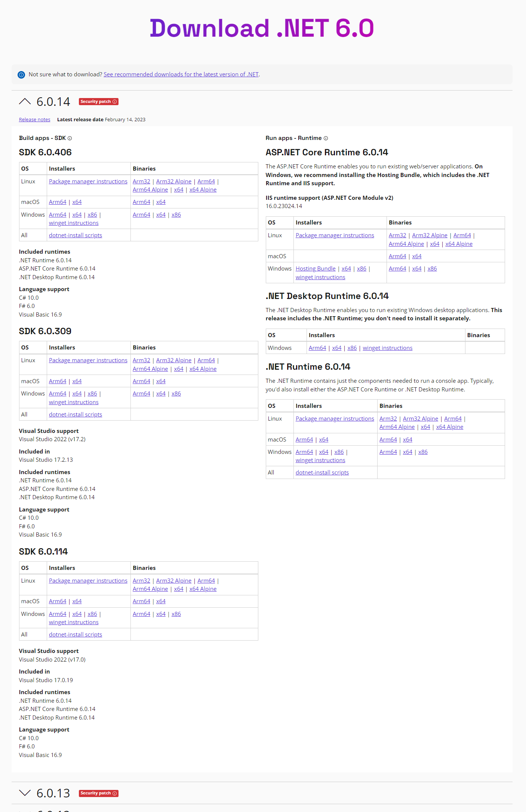Download ASP.NET Core Runtime Linux Arm64 Alpine binary

[406, 244]
